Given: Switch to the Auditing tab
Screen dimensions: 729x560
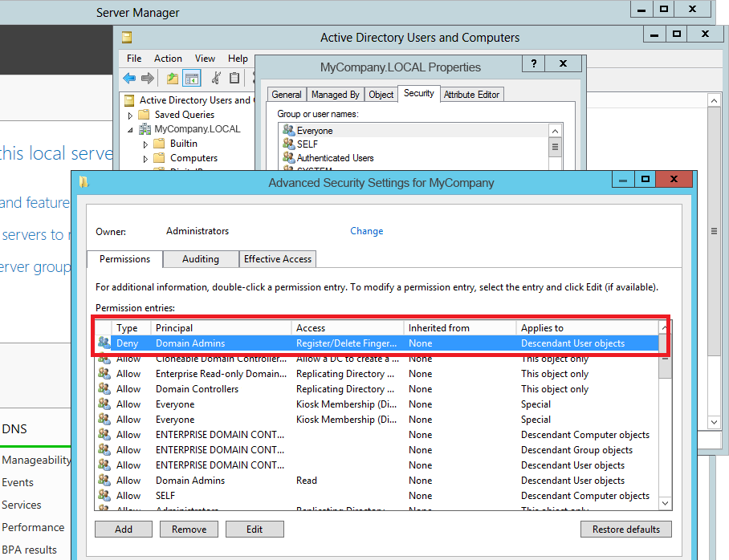Looking at the screenshot, I should pyautogui.click(x=201, y=259).
